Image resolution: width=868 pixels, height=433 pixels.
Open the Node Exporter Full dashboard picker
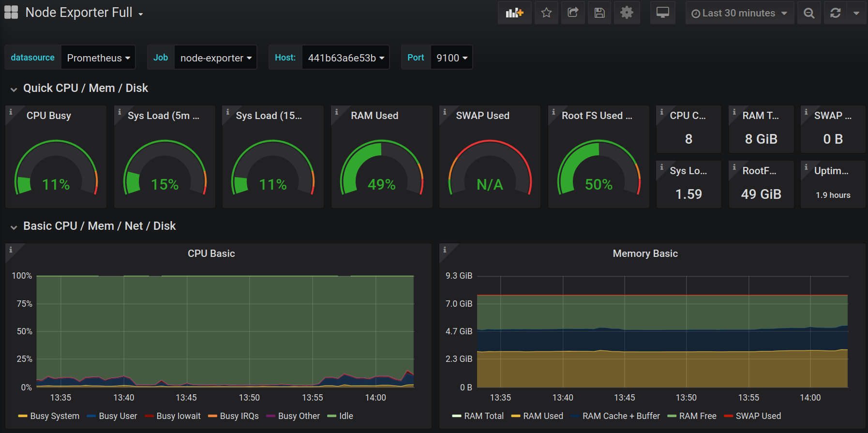tap(84, 13)
